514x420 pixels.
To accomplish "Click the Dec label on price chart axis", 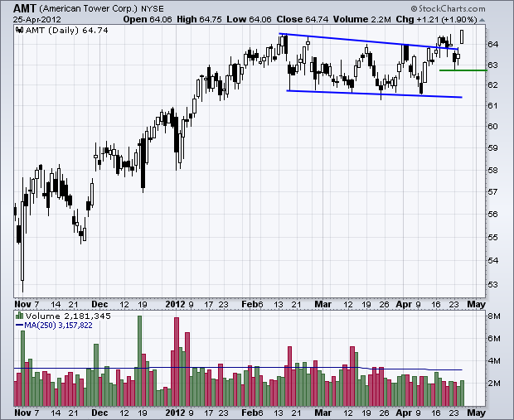I will pyautogui.click(x=99, y=304).
